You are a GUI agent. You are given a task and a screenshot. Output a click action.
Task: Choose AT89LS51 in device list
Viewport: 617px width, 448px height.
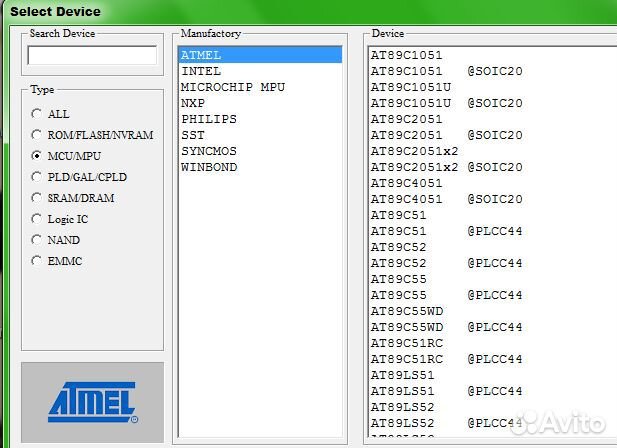coord(402,375)
